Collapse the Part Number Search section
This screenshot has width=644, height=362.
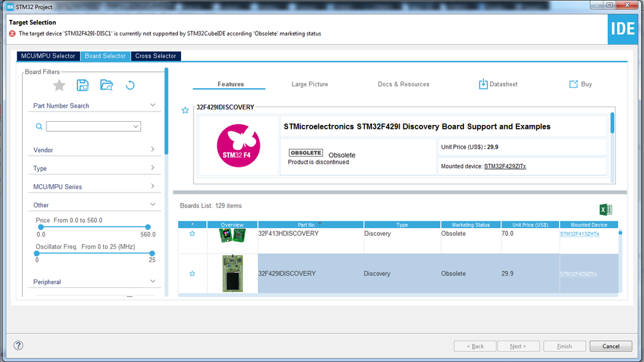click(x=152, y=105)
